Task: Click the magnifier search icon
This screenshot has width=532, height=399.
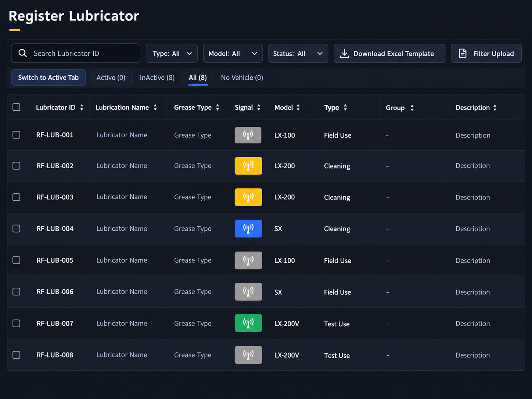Action: pyautogui.click(x=23, y=53)
